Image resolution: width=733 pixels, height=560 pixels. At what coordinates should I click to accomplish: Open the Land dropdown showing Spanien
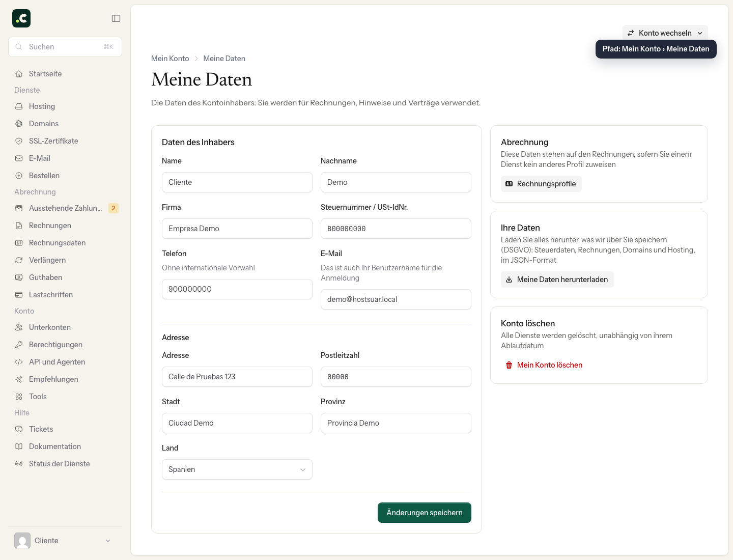click(x=237, y=469)
